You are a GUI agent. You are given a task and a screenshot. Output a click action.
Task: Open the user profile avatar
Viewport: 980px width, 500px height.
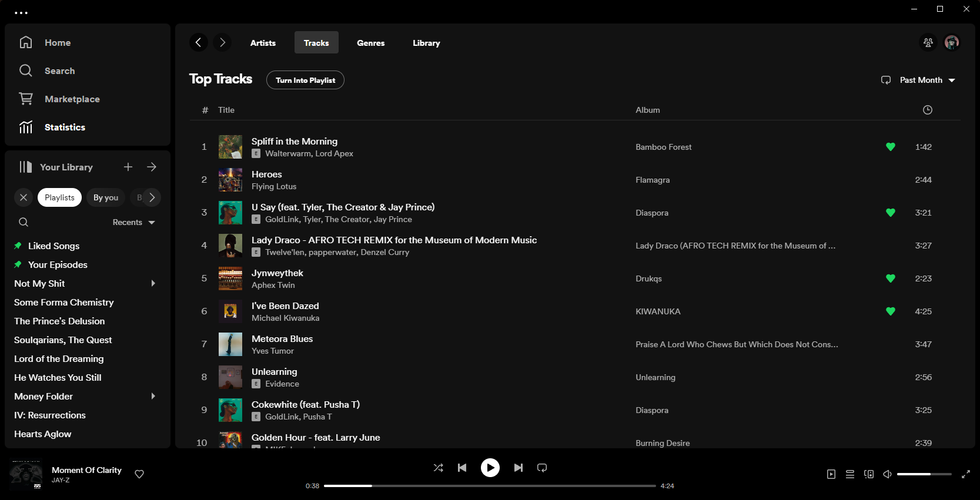point(952,42)
